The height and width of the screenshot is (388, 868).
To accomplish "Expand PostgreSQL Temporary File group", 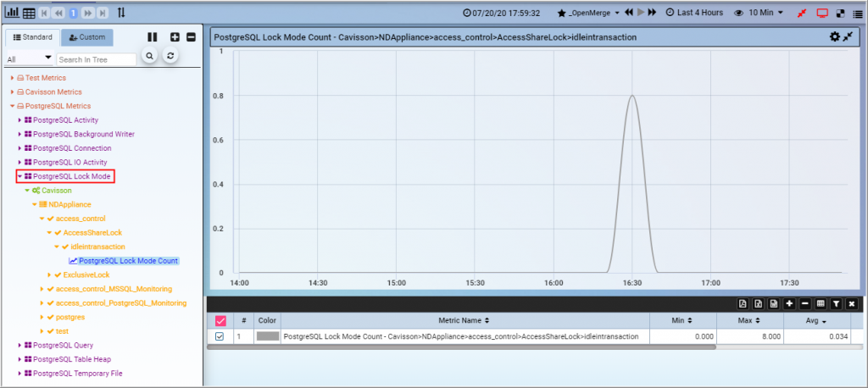I will [x=20, y=374].
